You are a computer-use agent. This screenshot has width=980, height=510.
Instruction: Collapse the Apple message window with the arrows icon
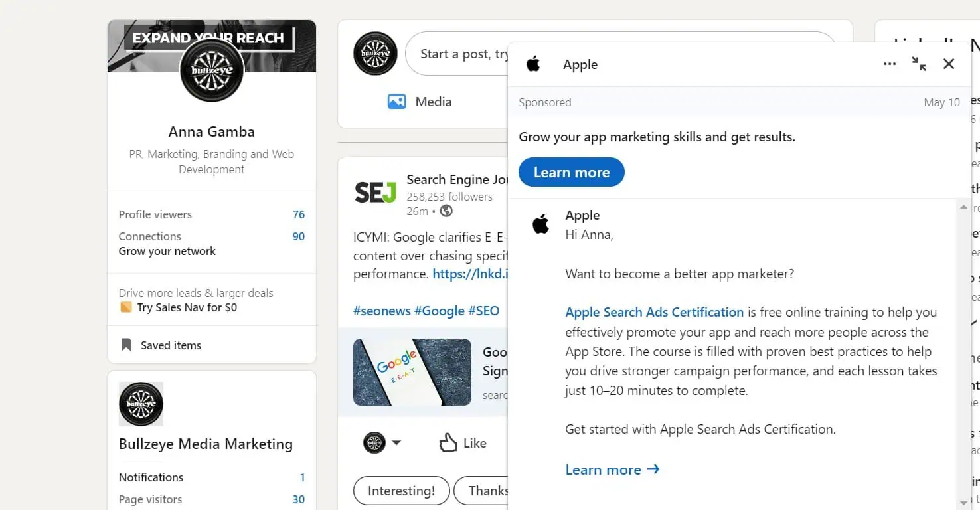point(919,64)
